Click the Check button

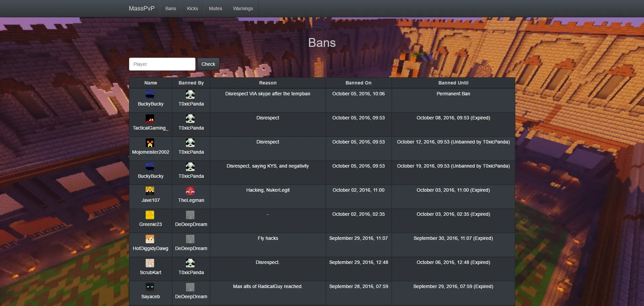(x=208, y=64)
